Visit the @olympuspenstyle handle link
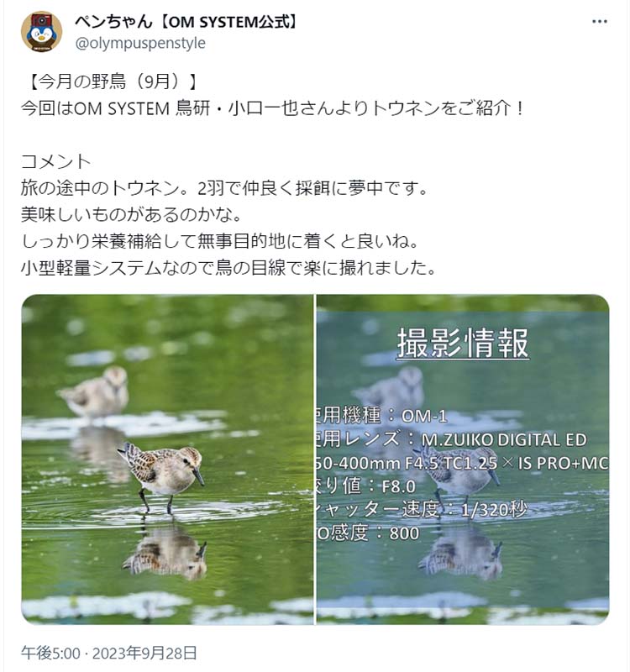The image size is (630, 672). coord(140,44)
